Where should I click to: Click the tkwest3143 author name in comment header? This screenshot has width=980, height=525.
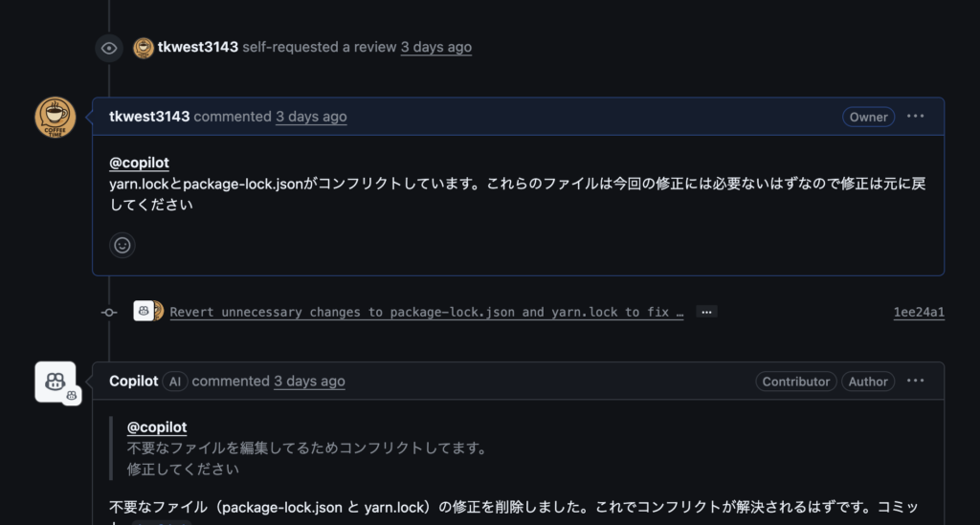[149, 117]
